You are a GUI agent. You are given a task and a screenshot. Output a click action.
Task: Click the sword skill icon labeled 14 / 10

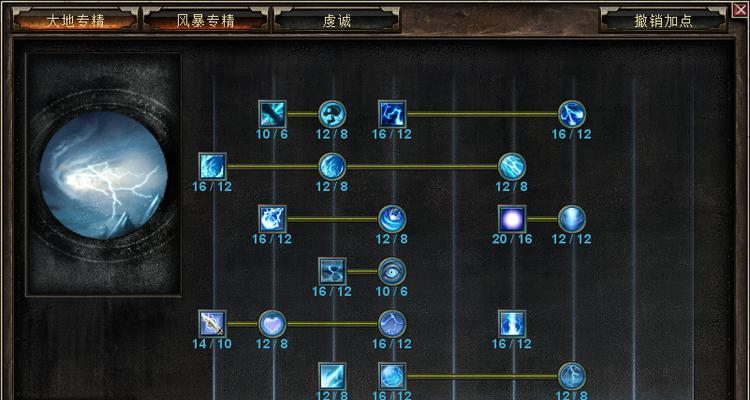212,324
